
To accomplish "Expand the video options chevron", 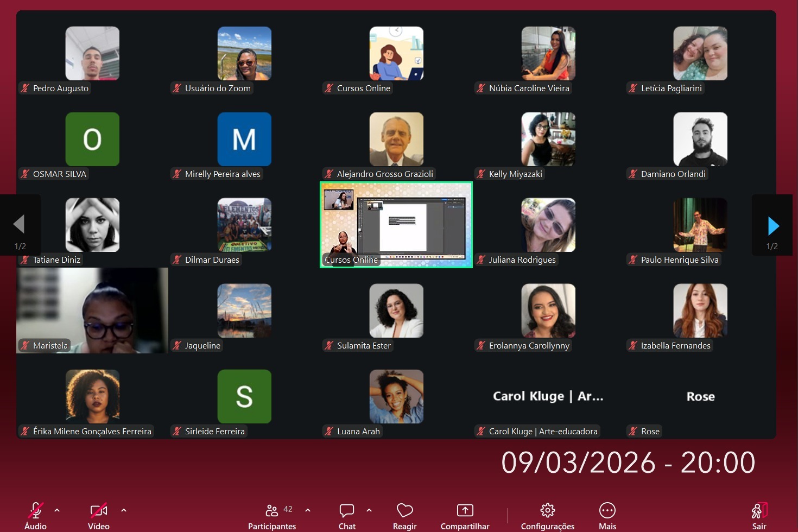I will 124,510.
